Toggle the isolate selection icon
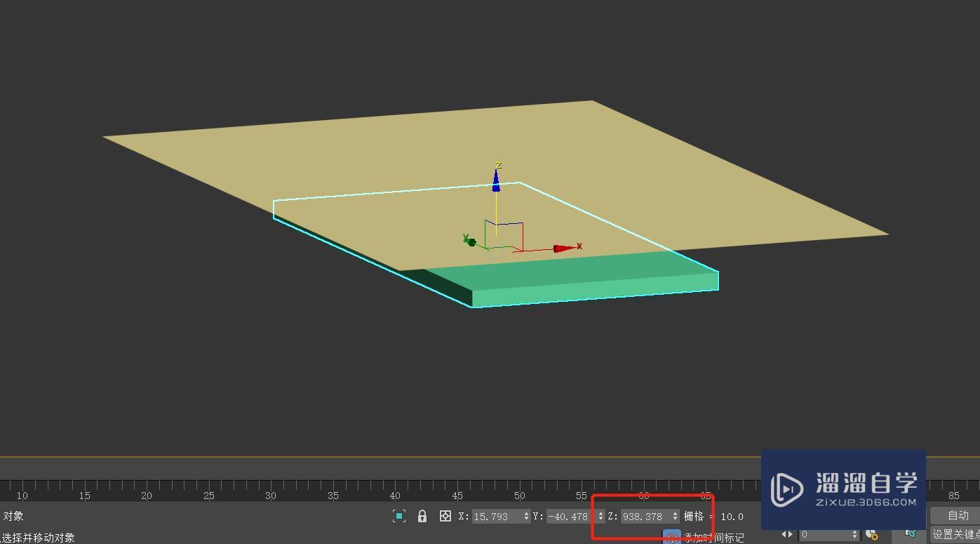Screen dimensions: 980x544 398,516
